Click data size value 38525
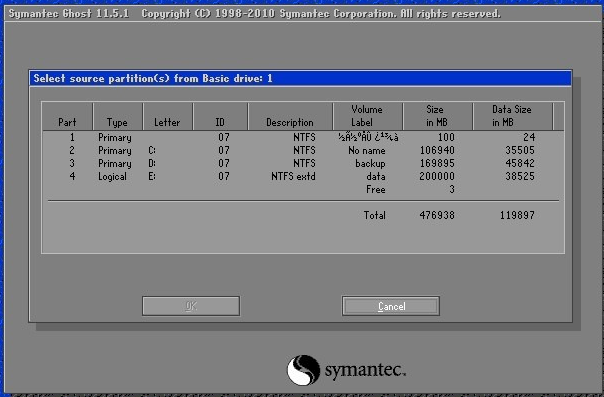This screenshot has width=604, height=397. coord(520,176)
